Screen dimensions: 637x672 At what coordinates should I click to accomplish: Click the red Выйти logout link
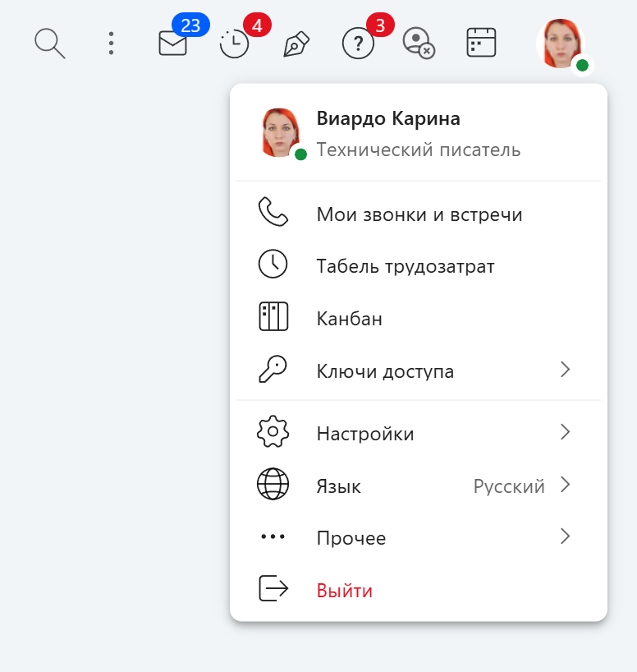[x=345, y=591]
